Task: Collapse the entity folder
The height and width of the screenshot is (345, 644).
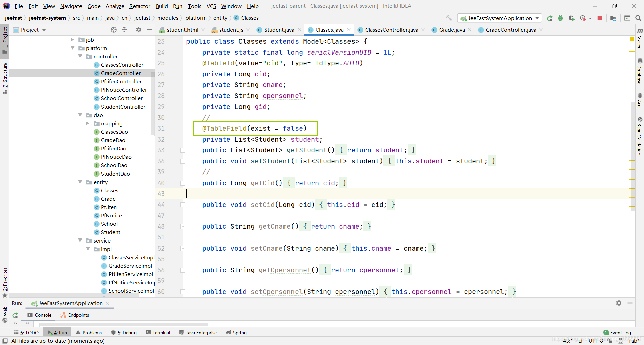Action: (80, 182)
